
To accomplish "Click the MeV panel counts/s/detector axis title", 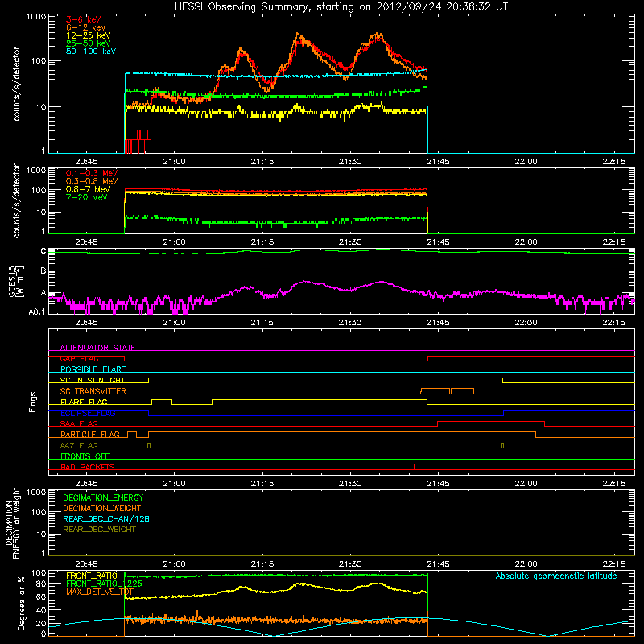I will (x=16, y=200).
